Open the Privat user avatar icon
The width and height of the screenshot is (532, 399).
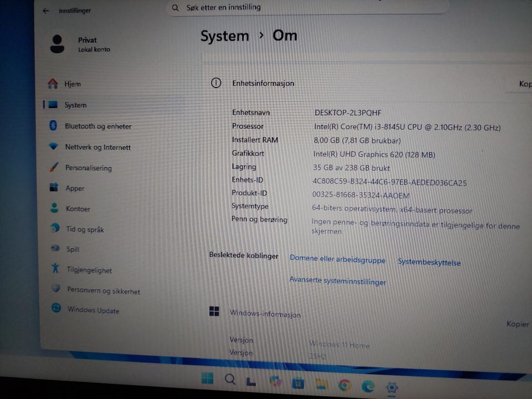57,44
